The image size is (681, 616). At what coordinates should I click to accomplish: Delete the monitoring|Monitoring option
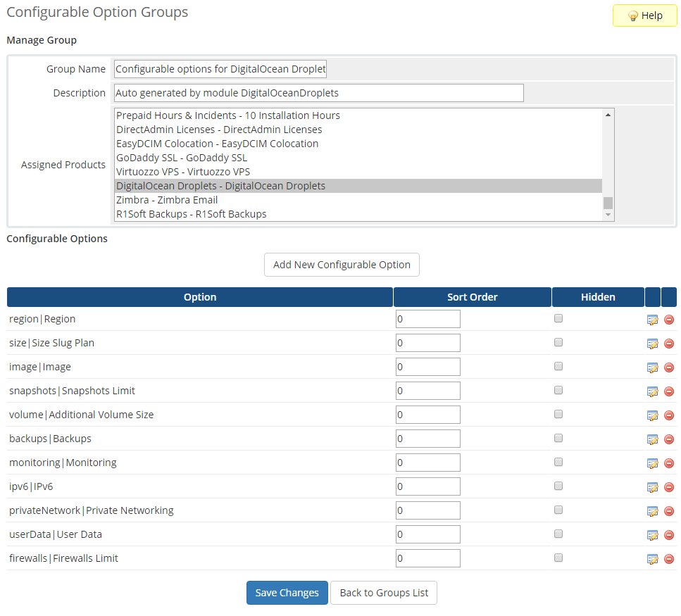tap(669, 463)
